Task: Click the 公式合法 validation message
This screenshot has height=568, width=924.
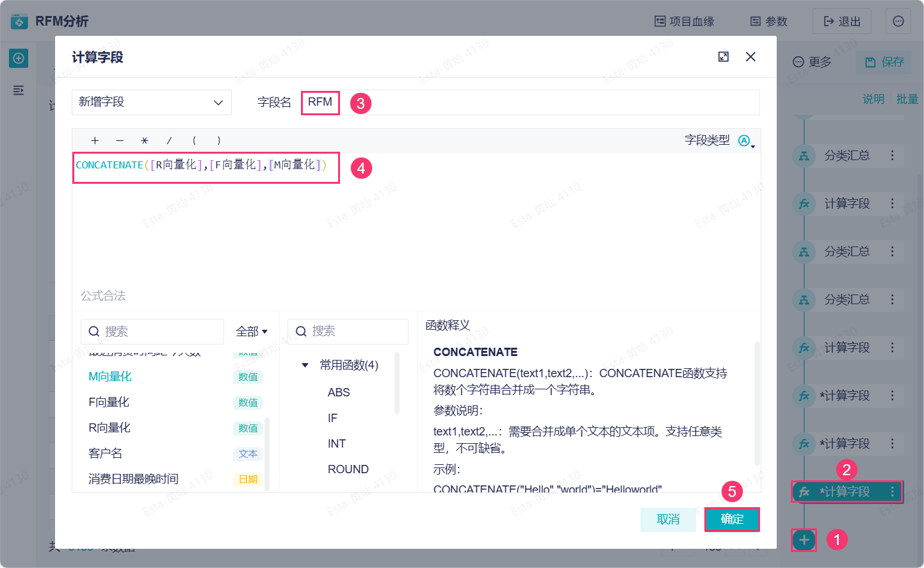Action: [103, 296]
